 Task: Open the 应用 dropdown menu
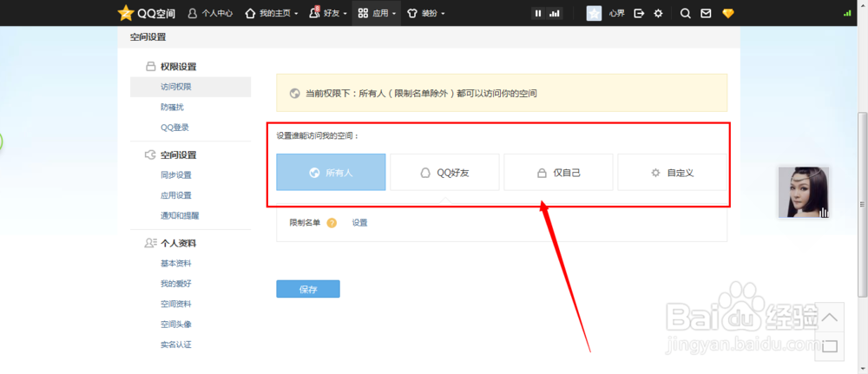[377, 13]
